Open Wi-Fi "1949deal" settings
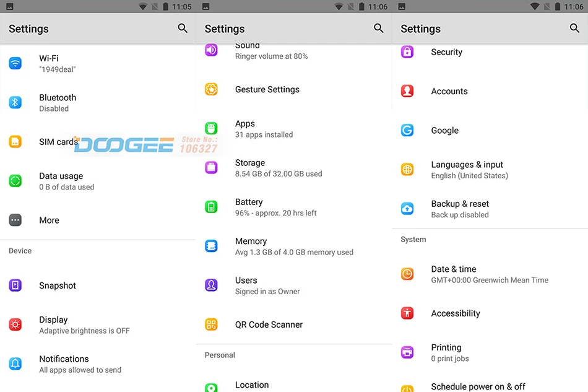 (98, 63)
